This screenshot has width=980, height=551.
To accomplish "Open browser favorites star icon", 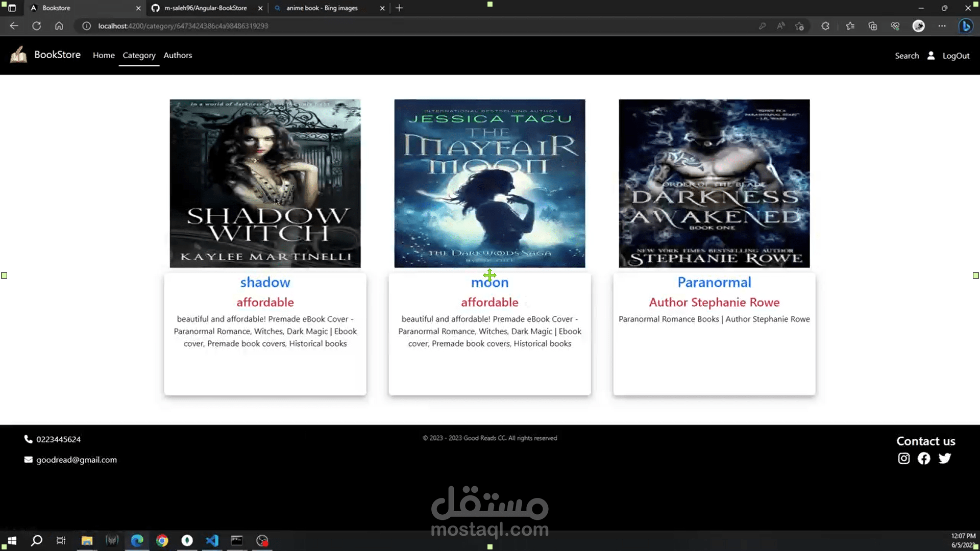I will (x=850, y=26).
